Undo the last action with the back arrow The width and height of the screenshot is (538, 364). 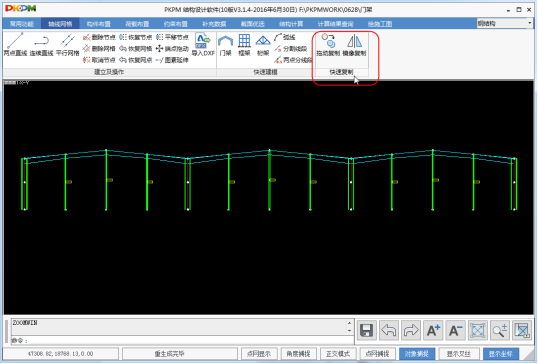coord(388,331)
